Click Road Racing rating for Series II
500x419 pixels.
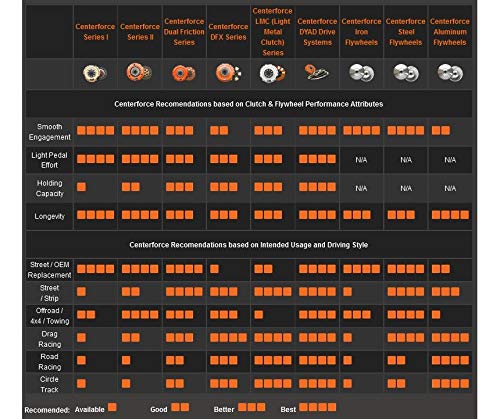(x=126, y=360)
